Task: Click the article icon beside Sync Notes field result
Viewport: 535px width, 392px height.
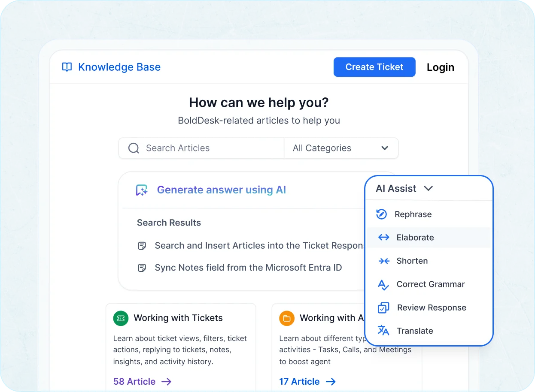Action: coord(142,267)
